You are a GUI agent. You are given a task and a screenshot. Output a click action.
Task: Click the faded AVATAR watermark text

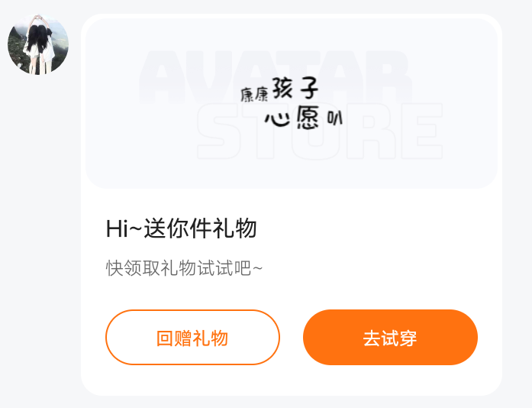coord(276,77)
